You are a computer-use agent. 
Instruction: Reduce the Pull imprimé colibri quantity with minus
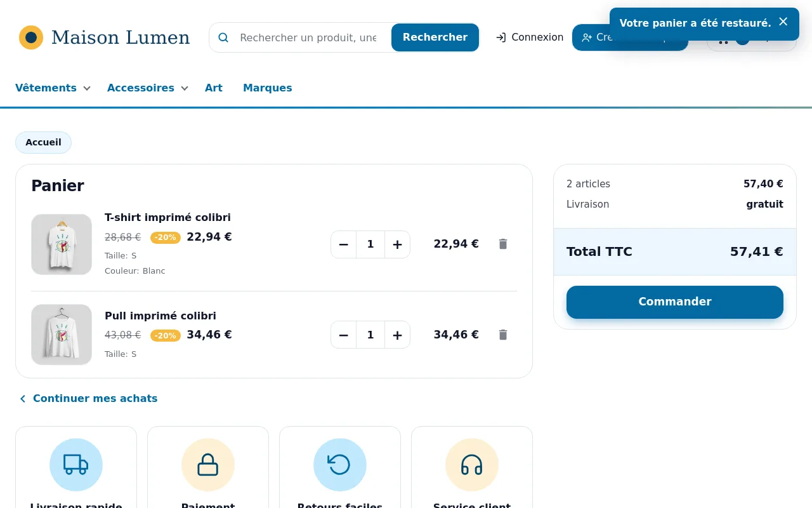344,335
